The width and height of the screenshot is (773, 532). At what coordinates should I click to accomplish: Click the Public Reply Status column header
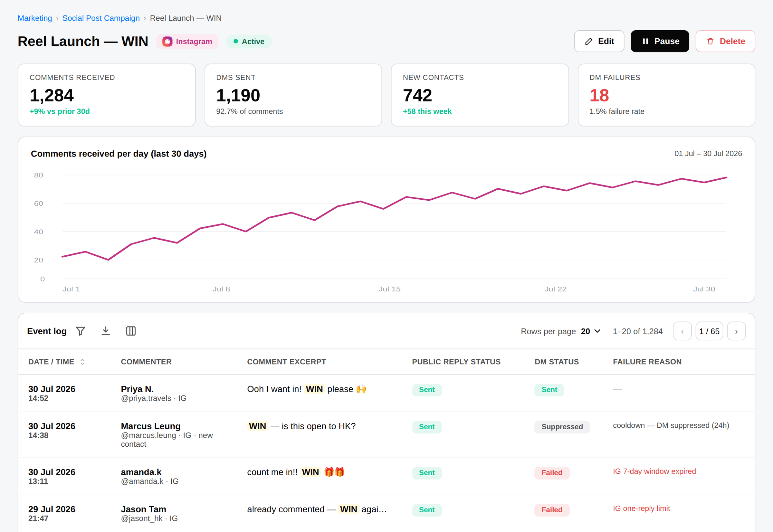(456, 362)
